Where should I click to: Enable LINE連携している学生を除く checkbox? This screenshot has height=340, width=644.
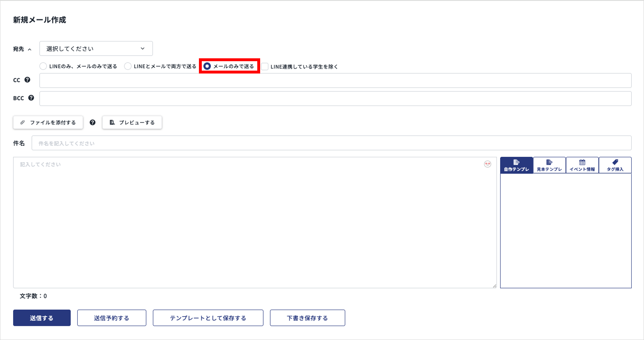coord(265,67)
